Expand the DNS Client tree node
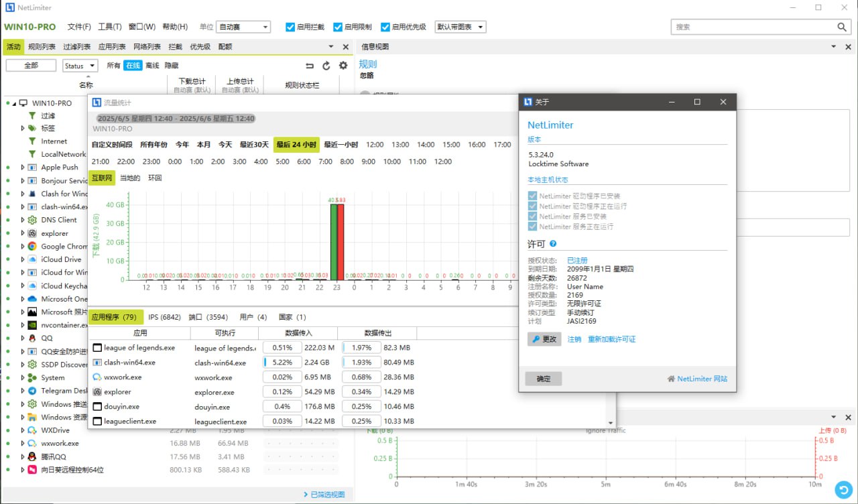This screenshot has width=858, height=504. pos(22,220)
